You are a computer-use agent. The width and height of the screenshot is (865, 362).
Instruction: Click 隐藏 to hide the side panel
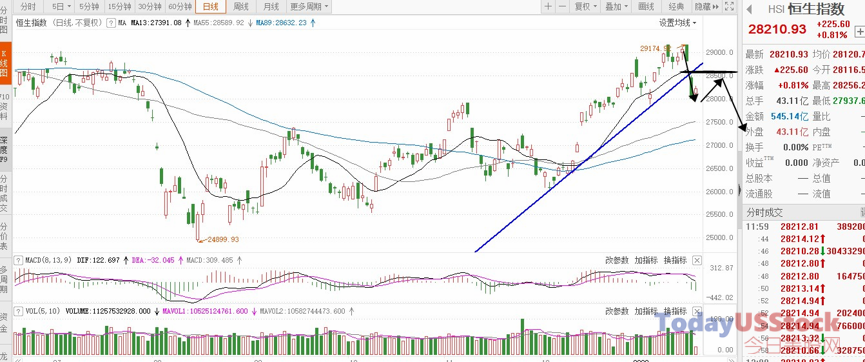tap(707, 7)
